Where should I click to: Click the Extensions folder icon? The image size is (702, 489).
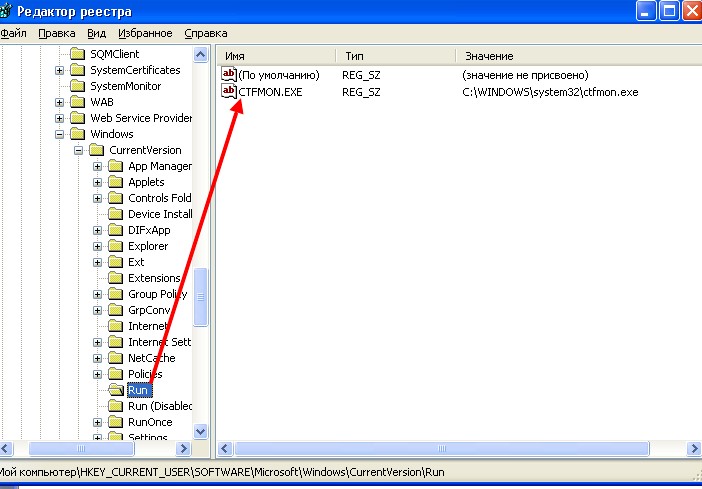tap(116, 278)
